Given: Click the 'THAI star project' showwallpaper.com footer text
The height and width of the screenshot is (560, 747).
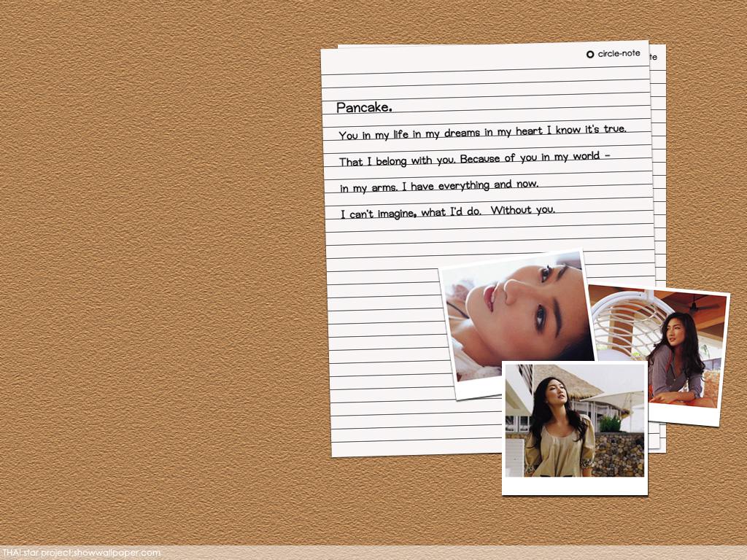Looking at the screenshot, I should [x=82, y=553].
